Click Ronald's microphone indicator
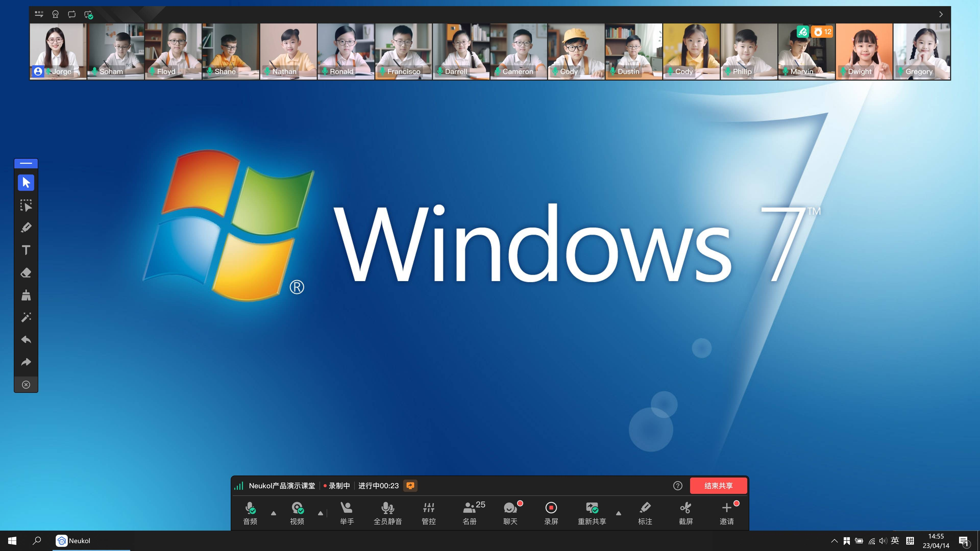The width and height of the screenshot is (980, 551). coord(325,71)
